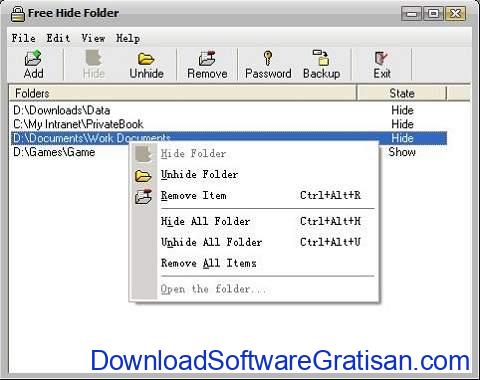Viewport: 480px width, 380px height.
Task: Open the Password key icon
Action: coord(268,58)
